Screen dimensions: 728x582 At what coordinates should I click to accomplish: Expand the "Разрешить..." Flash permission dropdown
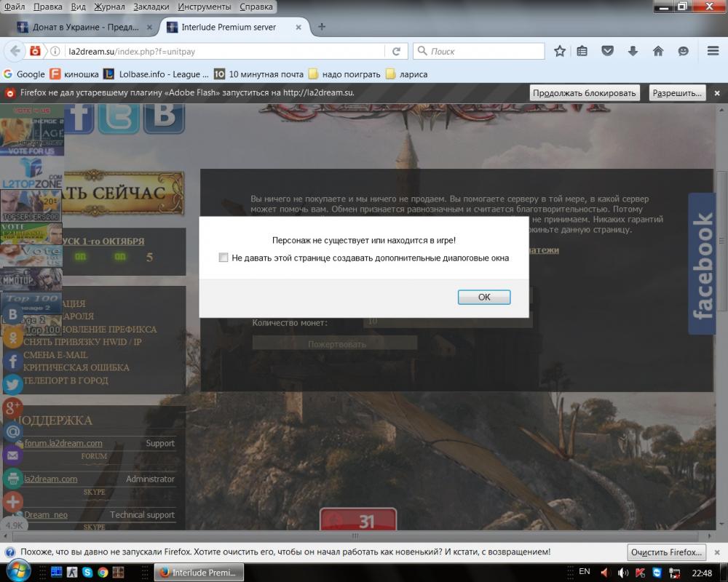pos(677,93)
